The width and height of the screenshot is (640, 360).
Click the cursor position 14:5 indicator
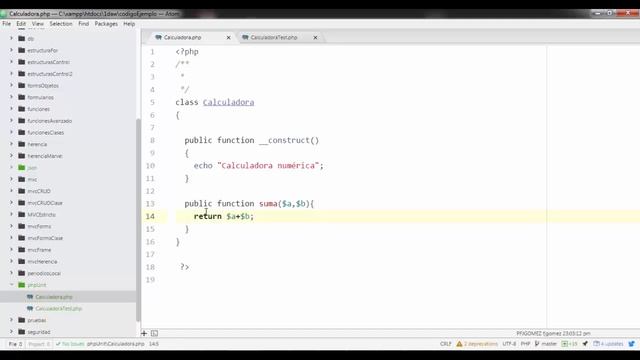coord(154,344)
